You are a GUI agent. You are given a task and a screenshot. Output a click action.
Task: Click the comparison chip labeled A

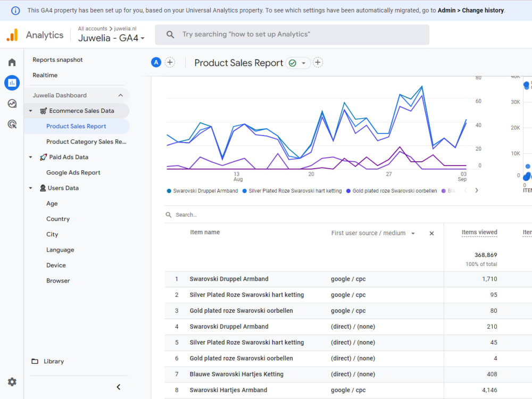[156, 62]
